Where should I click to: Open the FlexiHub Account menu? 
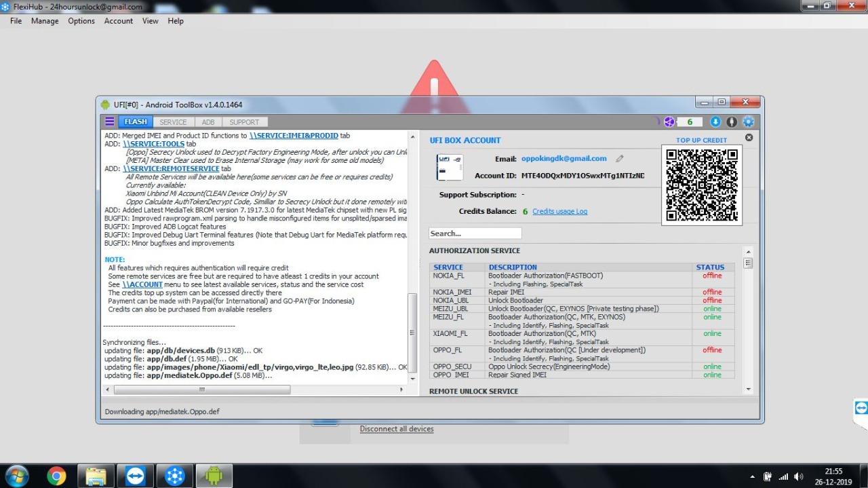(119, 21)
